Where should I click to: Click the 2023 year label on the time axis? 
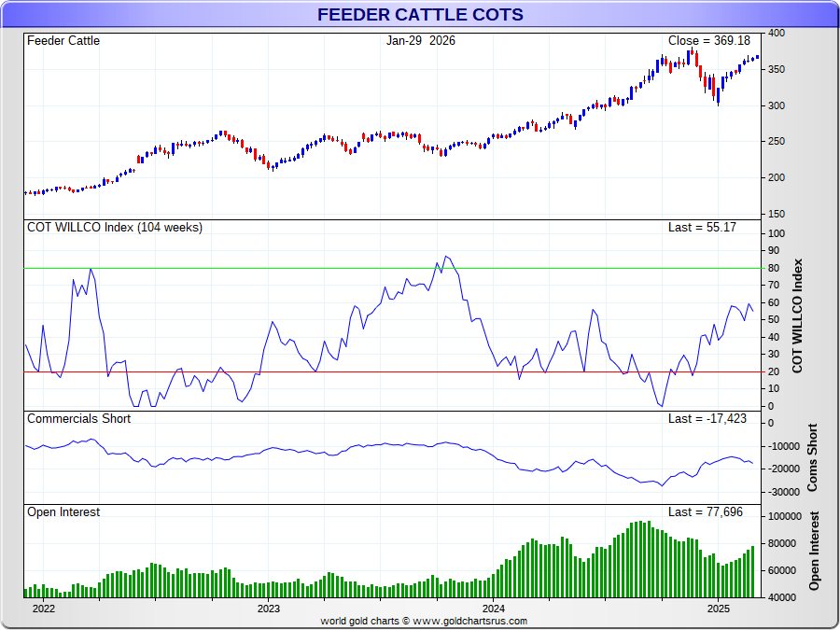[x=269, y=609]
